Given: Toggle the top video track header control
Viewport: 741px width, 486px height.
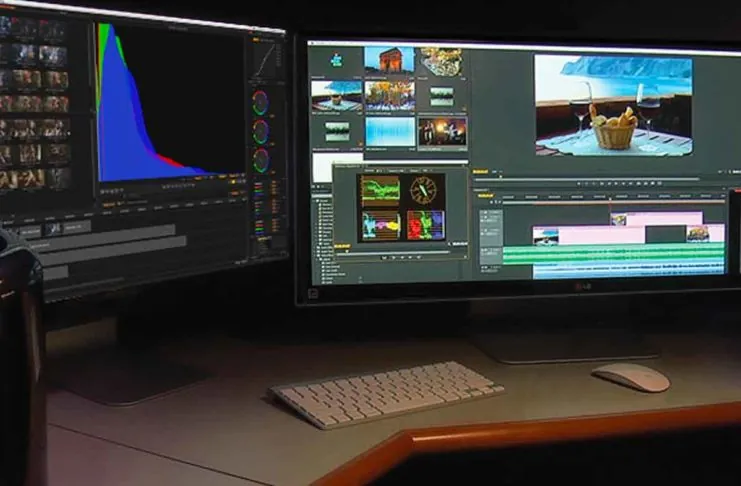Looking at the screenshot, I should click(x=491, y=217).
